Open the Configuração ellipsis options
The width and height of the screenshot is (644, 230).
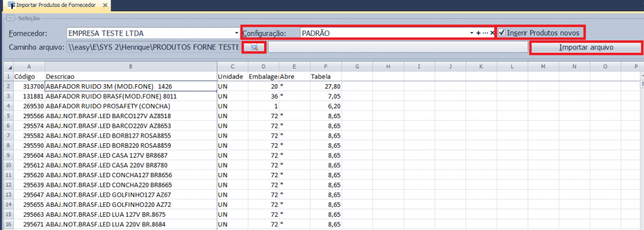(x=485, y=33)
